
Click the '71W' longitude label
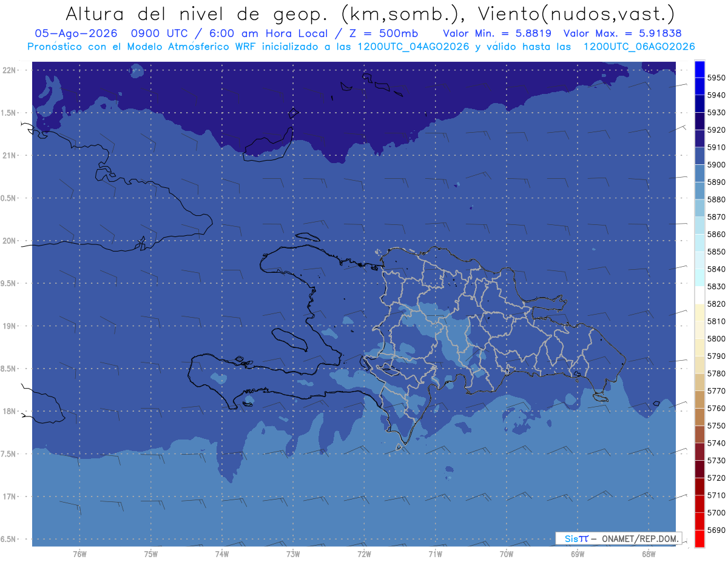coord(435,554)
